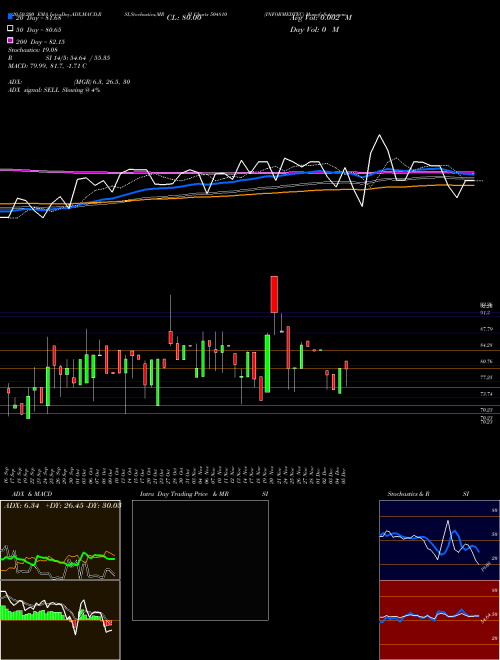The image size is (500, 660).
Task: Click the 'Stochastics: 19.08' reading
Action: tap(33, 50)
